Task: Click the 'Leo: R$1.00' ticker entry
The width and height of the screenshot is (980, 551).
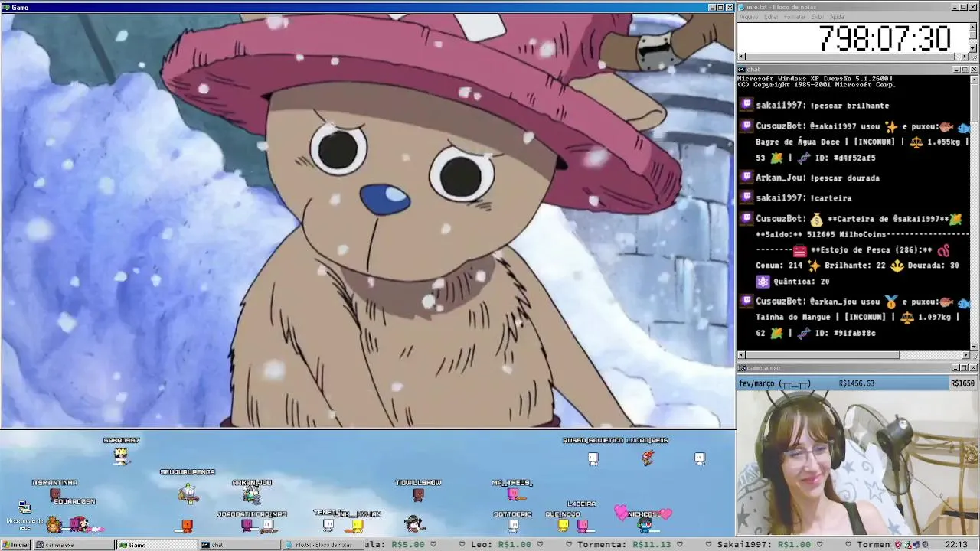Action: tap(501, 545)
